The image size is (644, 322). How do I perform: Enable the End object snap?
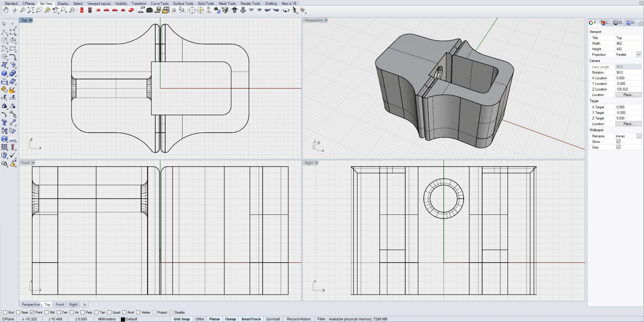coord(5,312)
